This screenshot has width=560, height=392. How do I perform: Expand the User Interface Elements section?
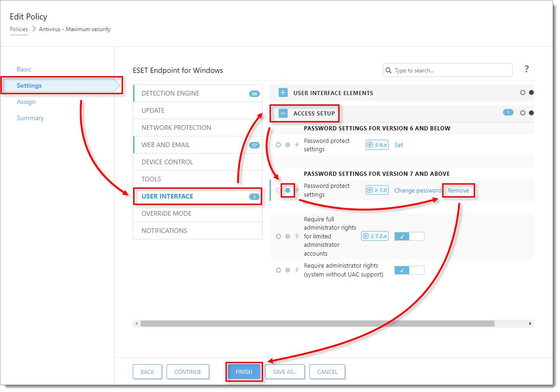(x=283, y=93)
